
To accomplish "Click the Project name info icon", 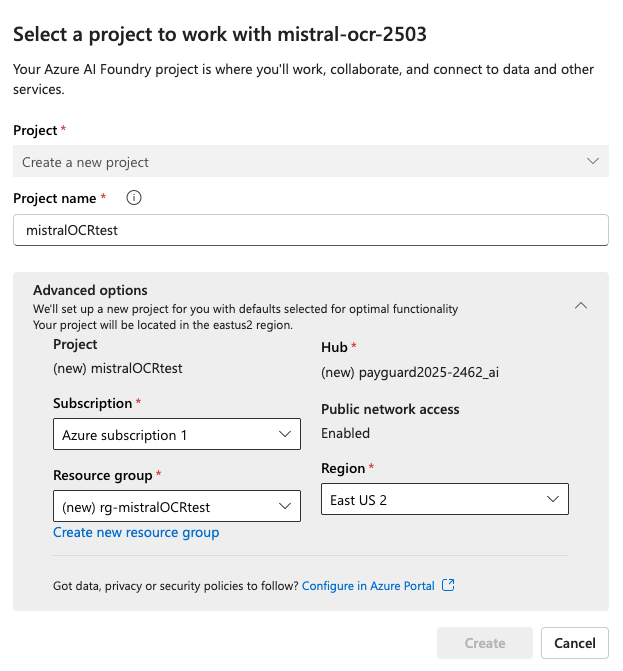I will click(x=134, y=198).
